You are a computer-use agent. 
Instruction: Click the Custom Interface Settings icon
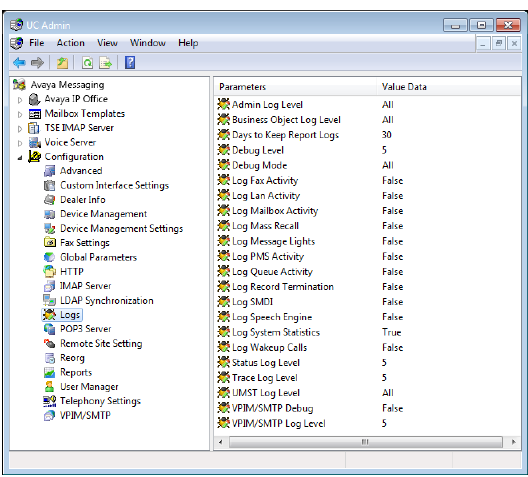50,185
